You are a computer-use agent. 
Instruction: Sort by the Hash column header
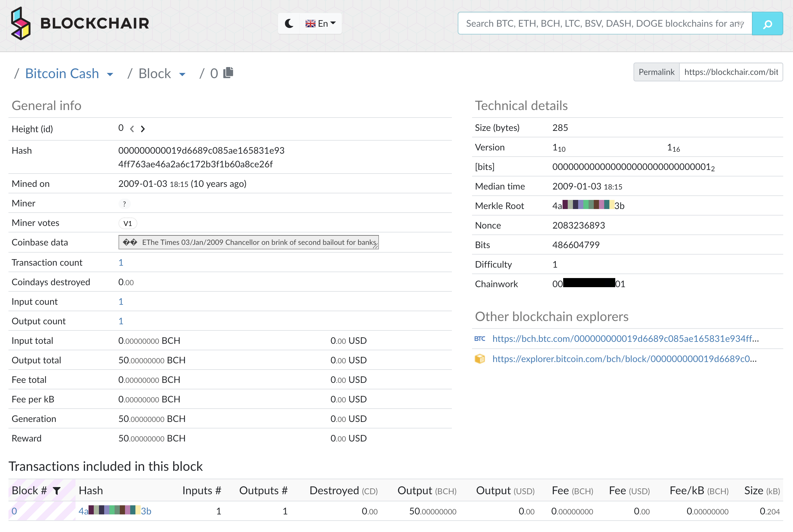point(90,491)
